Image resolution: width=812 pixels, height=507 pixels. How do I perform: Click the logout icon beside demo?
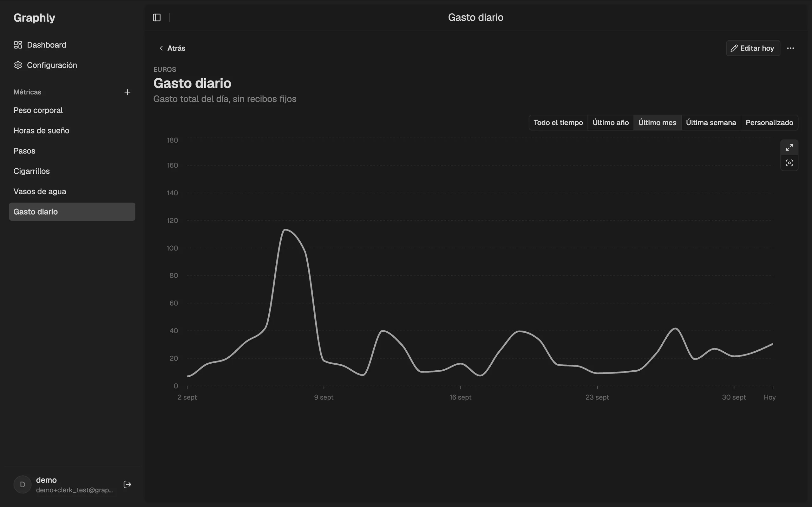point(128,484)
